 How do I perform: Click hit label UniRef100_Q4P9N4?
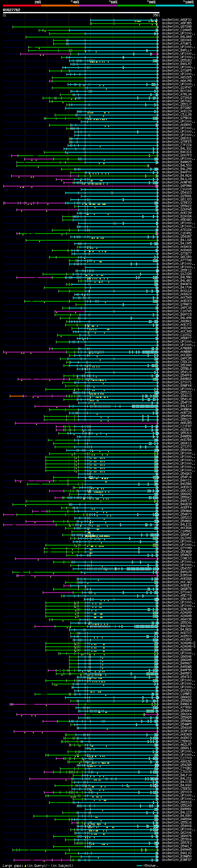click(x=177, y=186)
